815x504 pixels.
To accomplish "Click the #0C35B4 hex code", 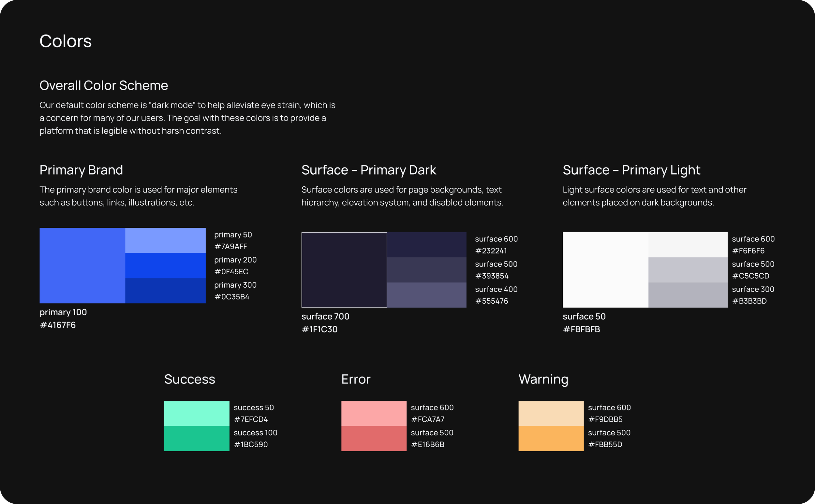I will pyautogui.click(x=232, y=297).
